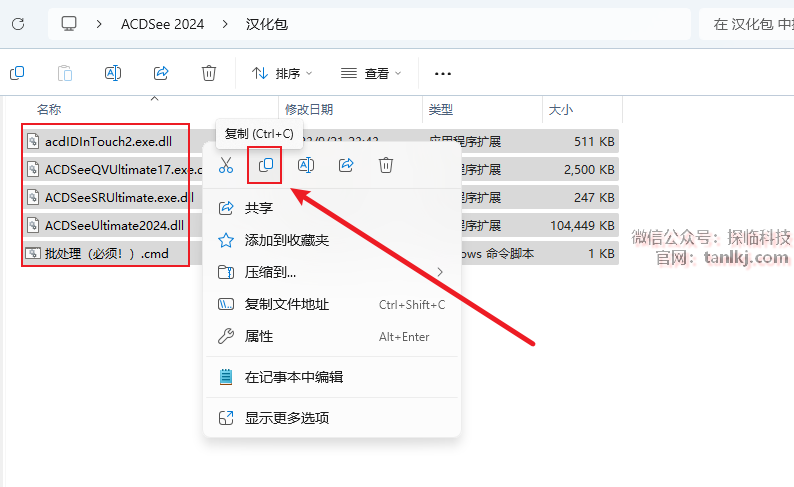Viewport: 794px width, 487px height.
Task: Click the toolbar Copy icon
Action: pos(17,73)
